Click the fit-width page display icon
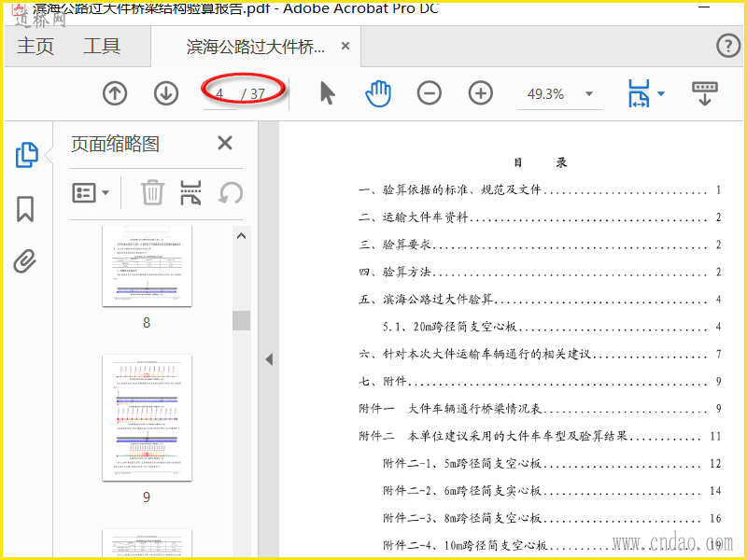The width and height of the screenshot is (747, 560). coord(639,93)
